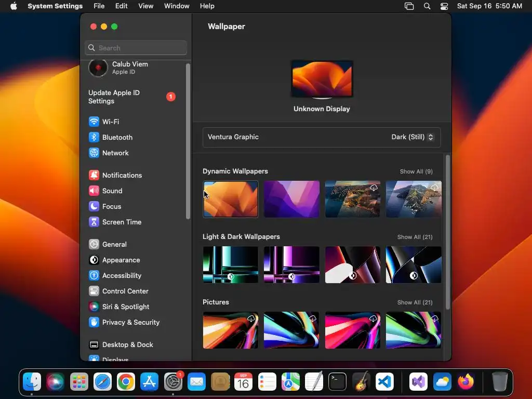532x399 pixels.
Task: Open Stage Manager menu bar icon
Action: point(409,6)
